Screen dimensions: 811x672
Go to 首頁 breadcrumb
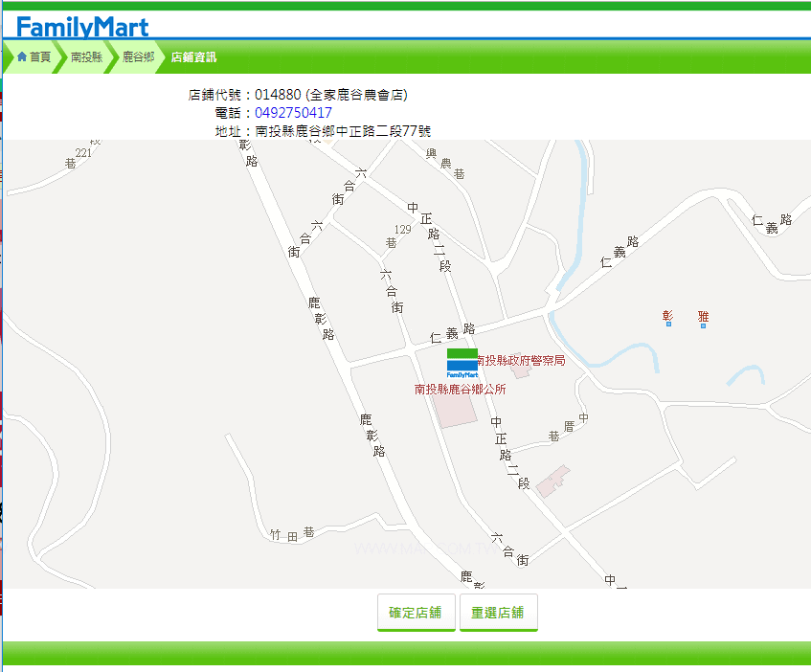pos(40,56)
